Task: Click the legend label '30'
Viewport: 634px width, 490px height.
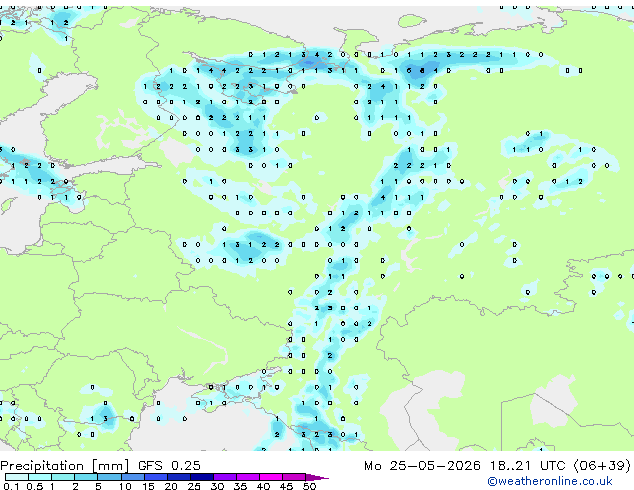Action: [x=217, y=486]
